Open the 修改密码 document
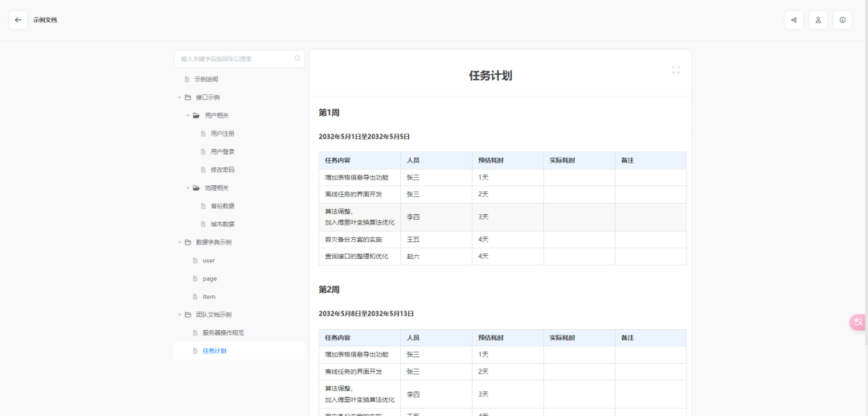 [x=222, y=170]
